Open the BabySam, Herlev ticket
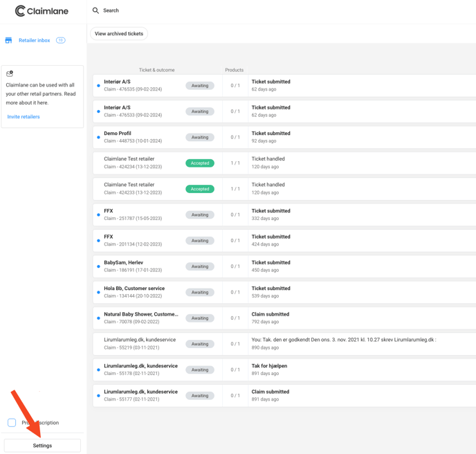Viewport: 476px width, 454px height. tap(284, 266)
